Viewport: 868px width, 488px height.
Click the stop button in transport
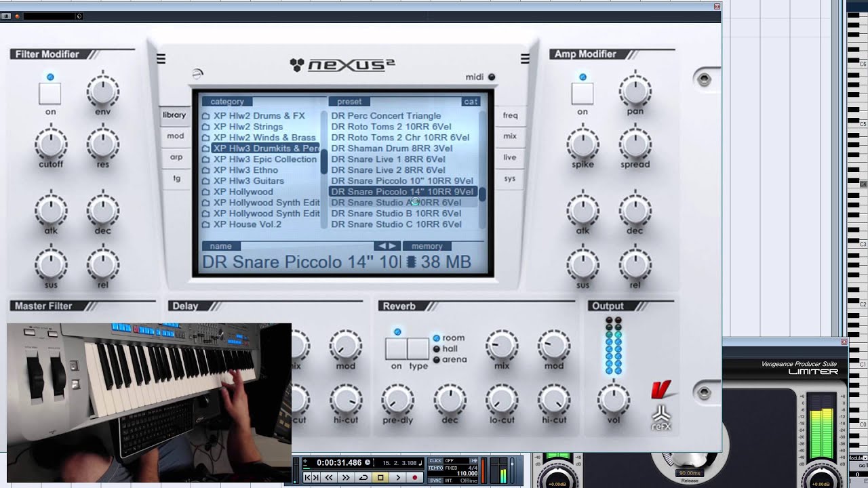coord(380,477)
